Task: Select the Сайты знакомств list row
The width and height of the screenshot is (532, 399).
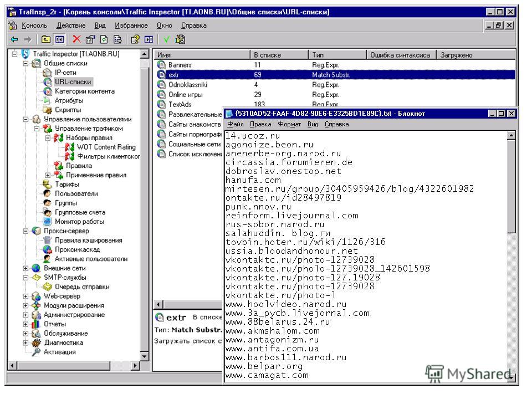Action: [189, 125]
